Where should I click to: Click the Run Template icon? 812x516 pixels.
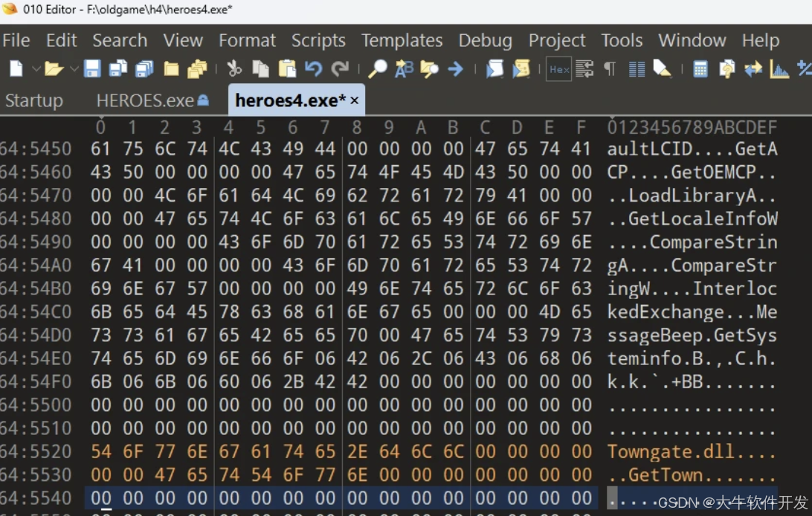(521, 69)
